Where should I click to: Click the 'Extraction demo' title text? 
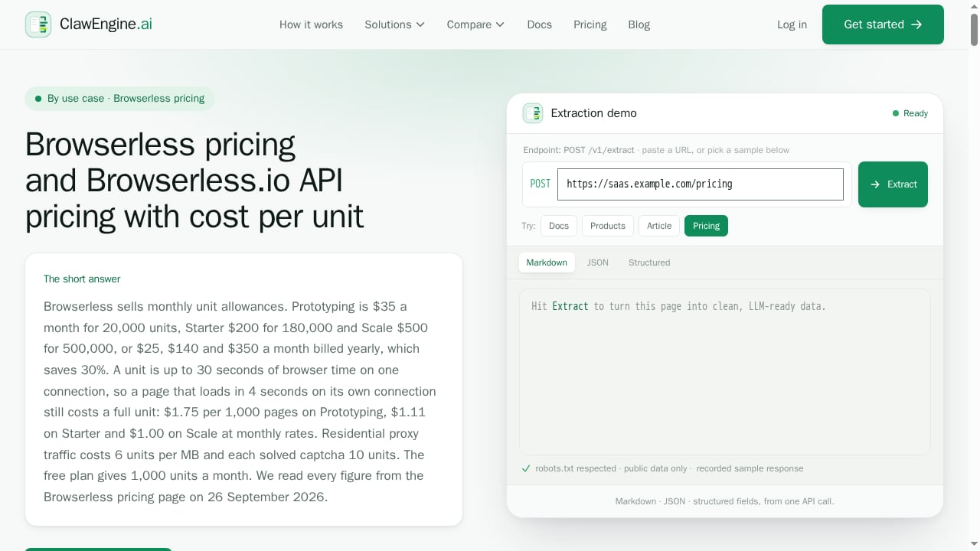click(x=593, y=113)
